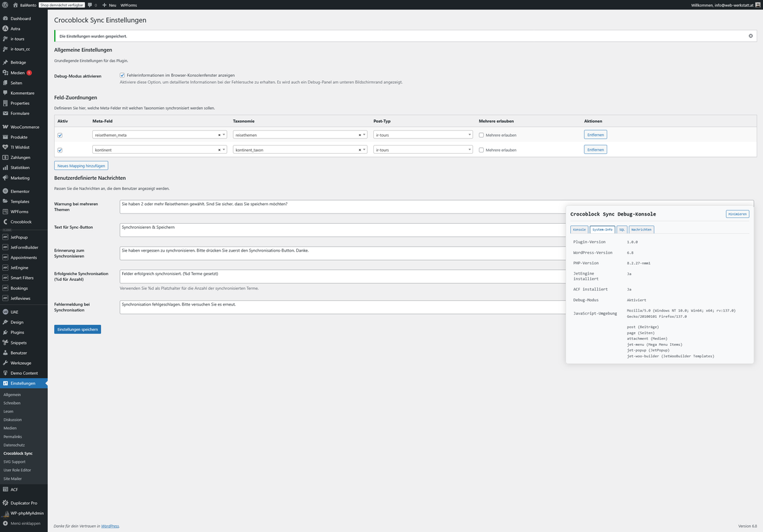763x532 pixels.
Task: Toggle Aktiv checkbox for reisethemen_meta row
Action: point(60,135)
